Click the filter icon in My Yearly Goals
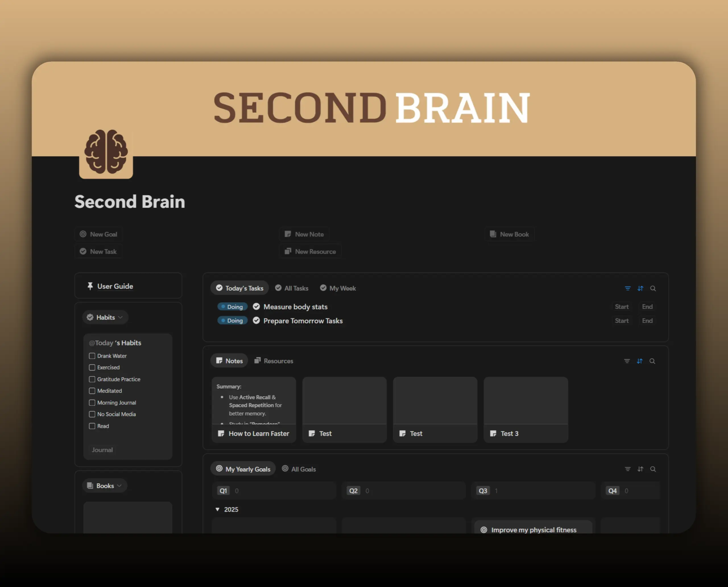Image resolution: width=728 pixels, height=587 pixels. click(x=628, y=469)
